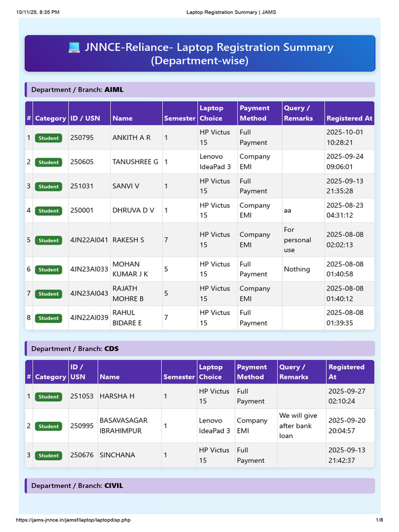399x532 pixels.
Task: Click remark 'We will give after bank loan'
Action: coord(298,426)
